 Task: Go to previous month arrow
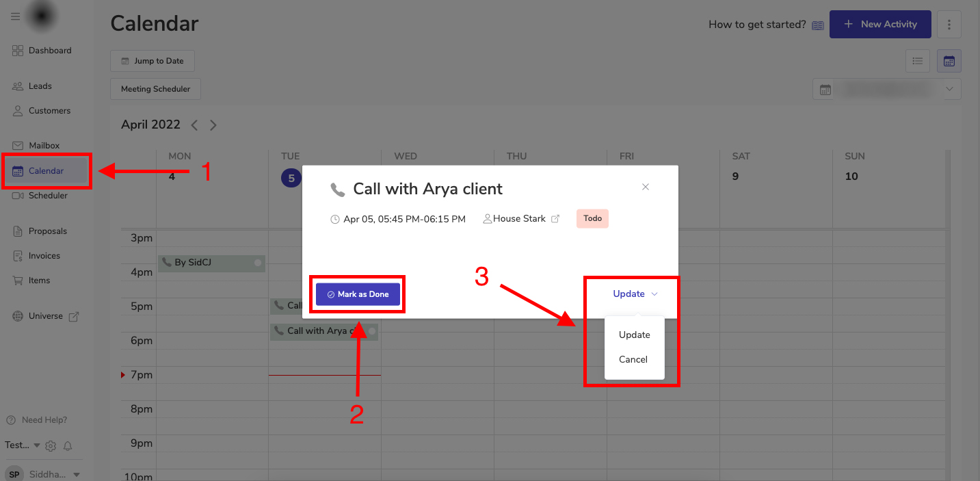(x=195, y=125)
